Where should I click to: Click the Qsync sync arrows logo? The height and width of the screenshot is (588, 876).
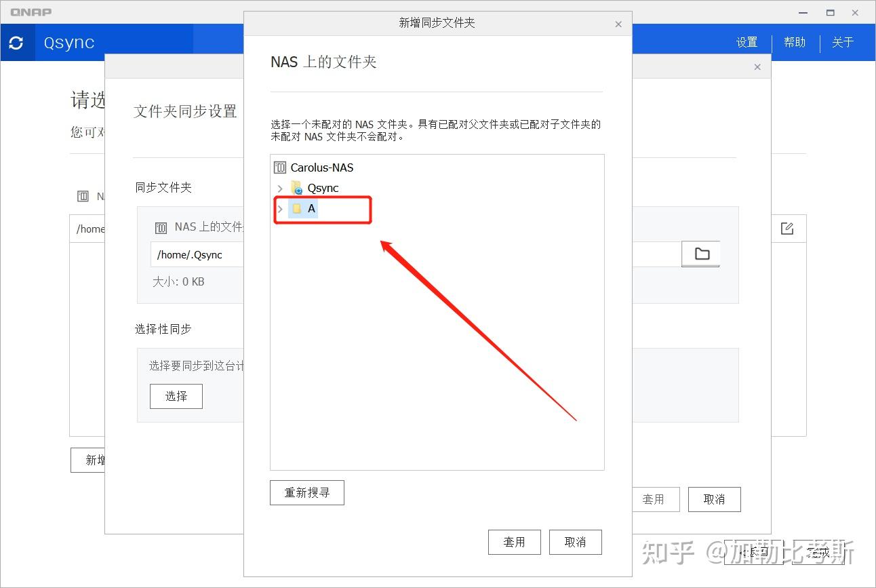tap(17, 42)
